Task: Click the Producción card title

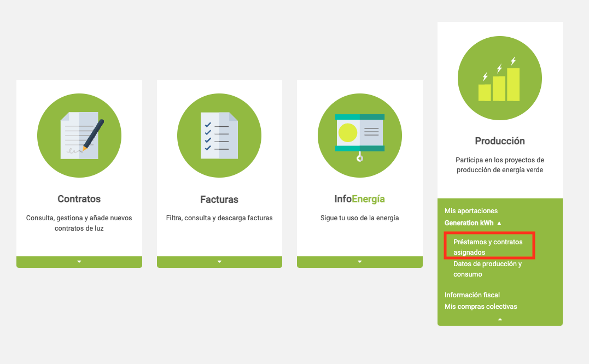Action: 500,141
